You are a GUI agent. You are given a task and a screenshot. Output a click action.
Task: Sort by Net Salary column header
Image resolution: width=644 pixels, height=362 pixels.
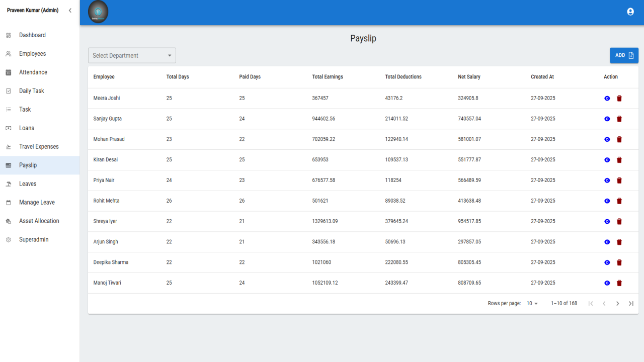(469, 77)
